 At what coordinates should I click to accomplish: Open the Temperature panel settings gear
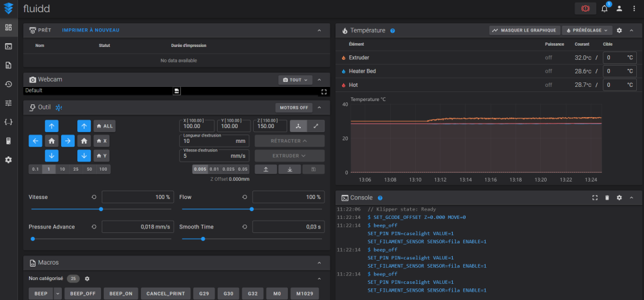tap(620, 30)
